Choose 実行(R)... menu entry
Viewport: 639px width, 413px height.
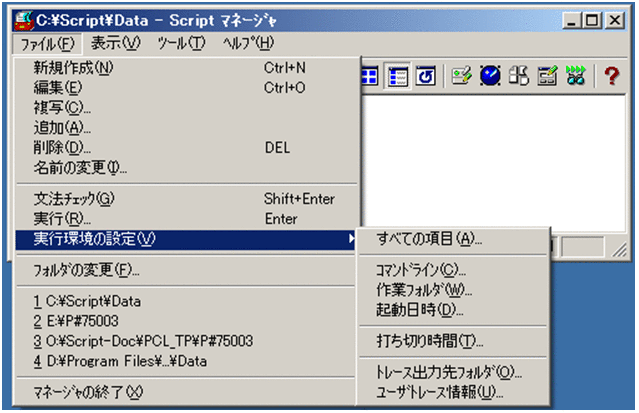[187, 219]
